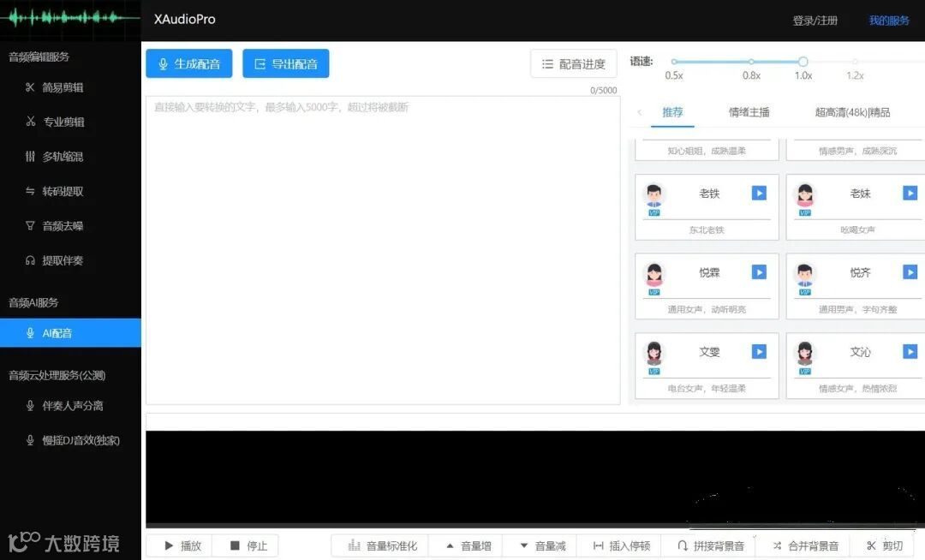The width and height of the screenshot is (925, 560).
Task: Click the 东北老铁 description text
Action: [x=707, y=229]
